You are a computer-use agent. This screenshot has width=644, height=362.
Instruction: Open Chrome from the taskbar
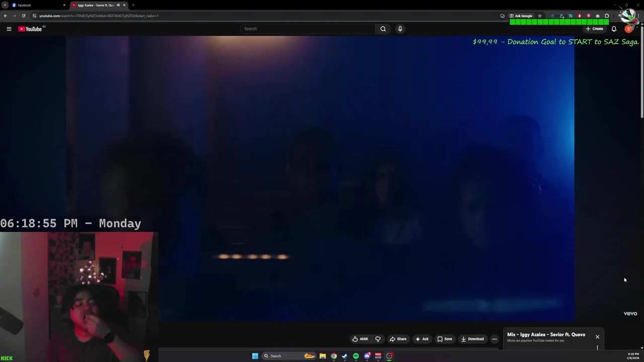point(334,356)
